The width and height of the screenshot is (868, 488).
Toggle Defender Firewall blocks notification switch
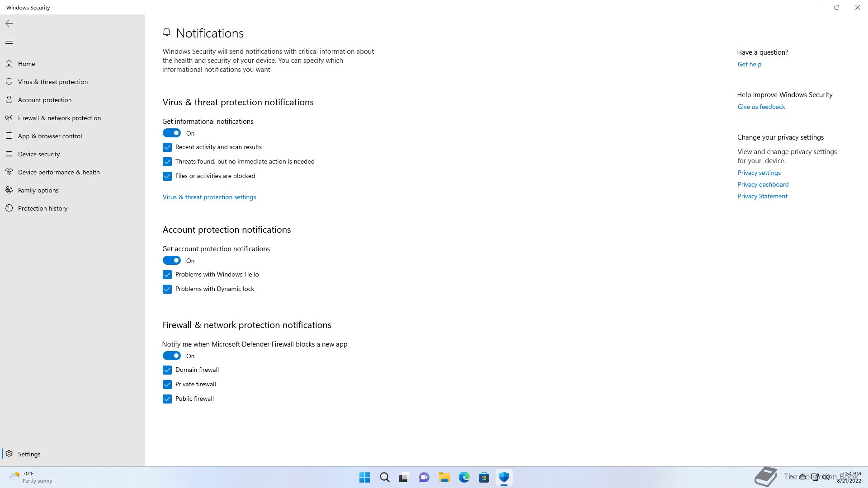[x=172, y=356]
